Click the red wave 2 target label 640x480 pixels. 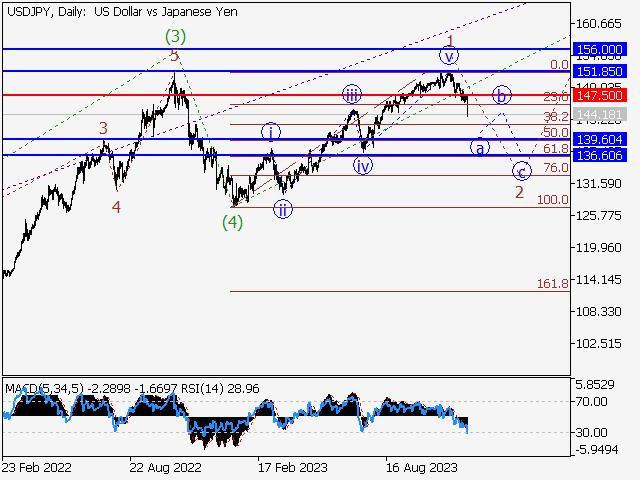[x=519, y=192]
